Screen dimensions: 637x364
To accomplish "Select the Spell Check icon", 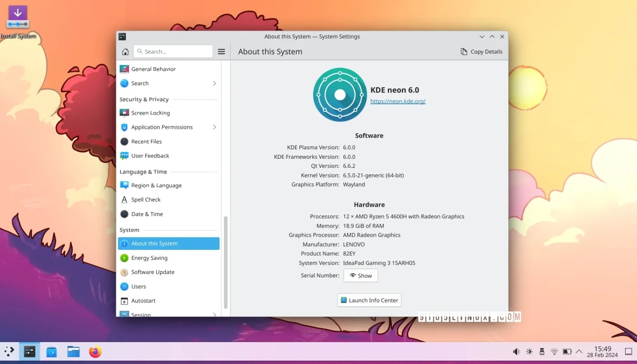I will point(124,199).
